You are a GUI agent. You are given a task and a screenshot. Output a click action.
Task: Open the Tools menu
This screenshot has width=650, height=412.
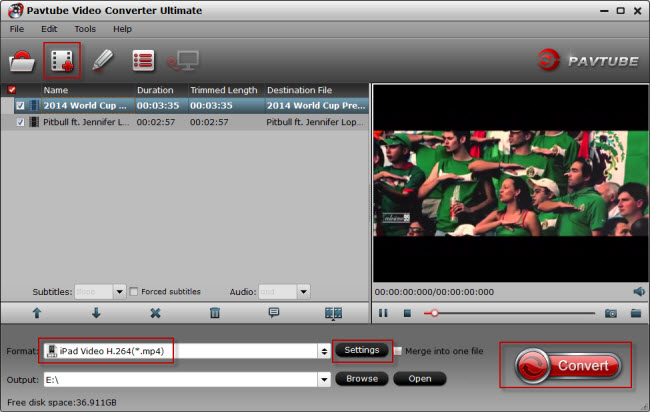pyautogui.click(x=85, y=29)
